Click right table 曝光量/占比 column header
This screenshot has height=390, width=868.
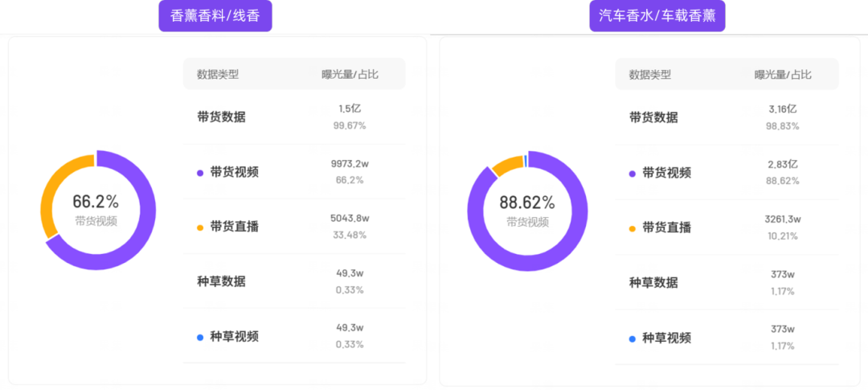coord(783,75)
